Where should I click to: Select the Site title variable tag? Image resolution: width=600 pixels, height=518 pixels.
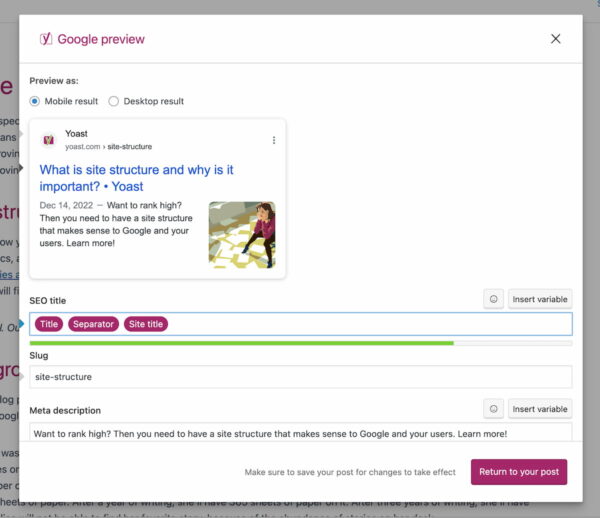pyautogui.click(x=146, y=324)
